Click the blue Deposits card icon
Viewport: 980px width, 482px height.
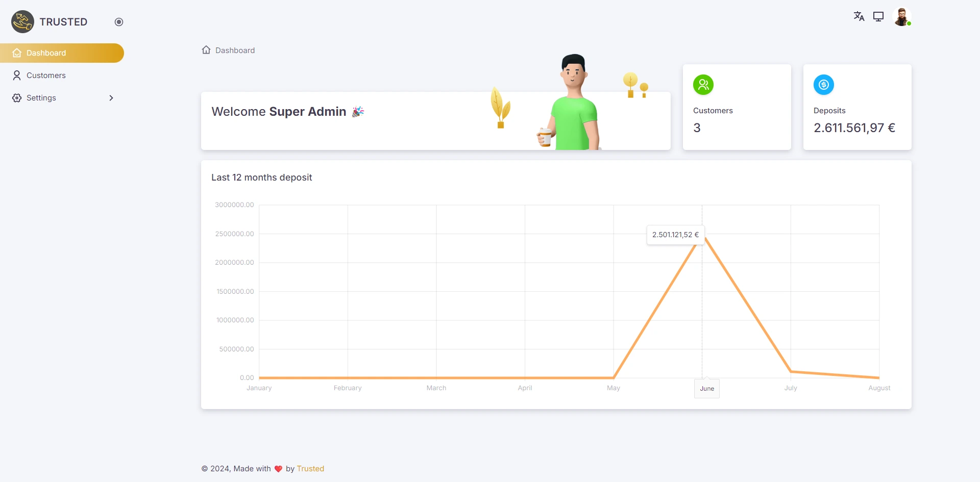point(823,85)
